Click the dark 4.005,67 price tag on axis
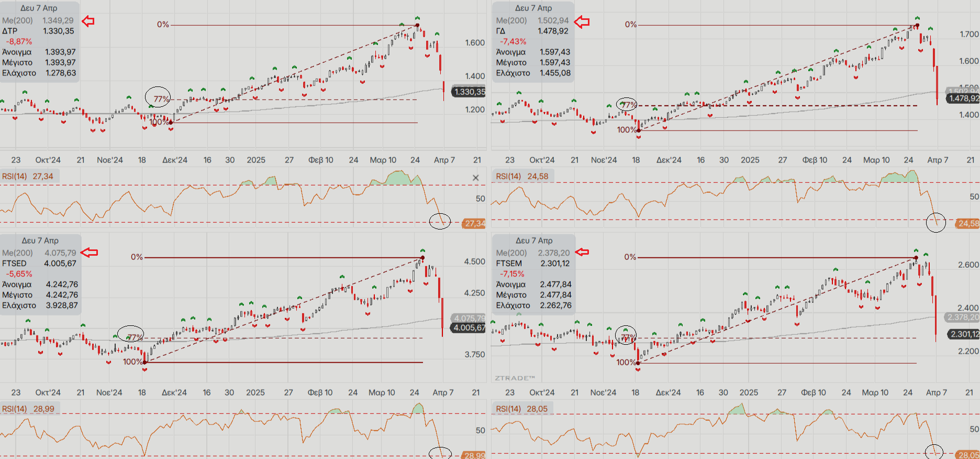Image resolution: width=980 pixels, height=459 pixels. (469, 327)
